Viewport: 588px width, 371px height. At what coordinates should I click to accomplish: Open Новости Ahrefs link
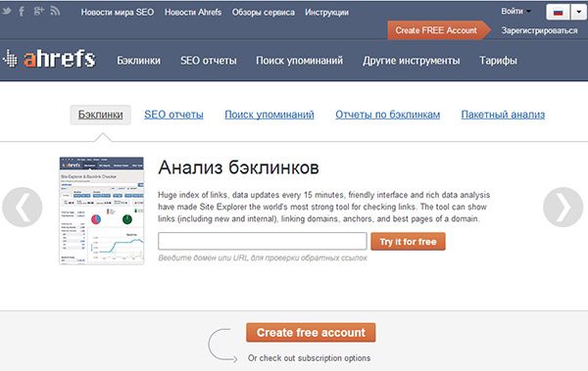coord(193,13)
